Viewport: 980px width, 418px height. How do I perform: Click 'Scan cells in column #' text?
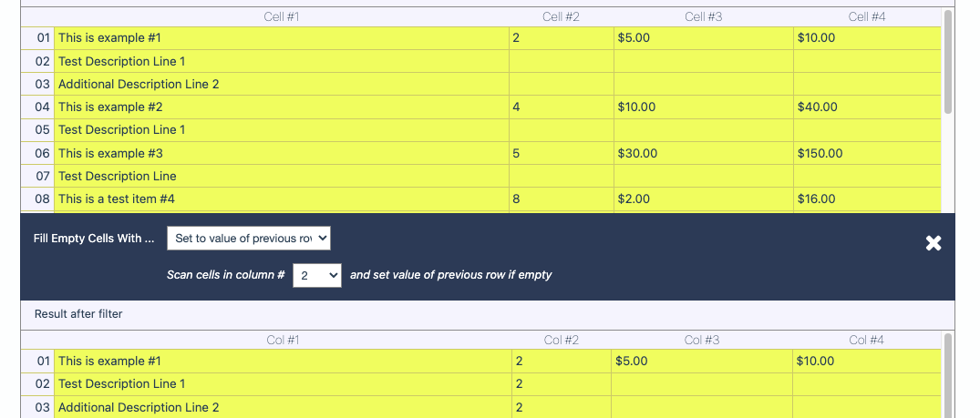pyautogui.click(x=225, y=275)
